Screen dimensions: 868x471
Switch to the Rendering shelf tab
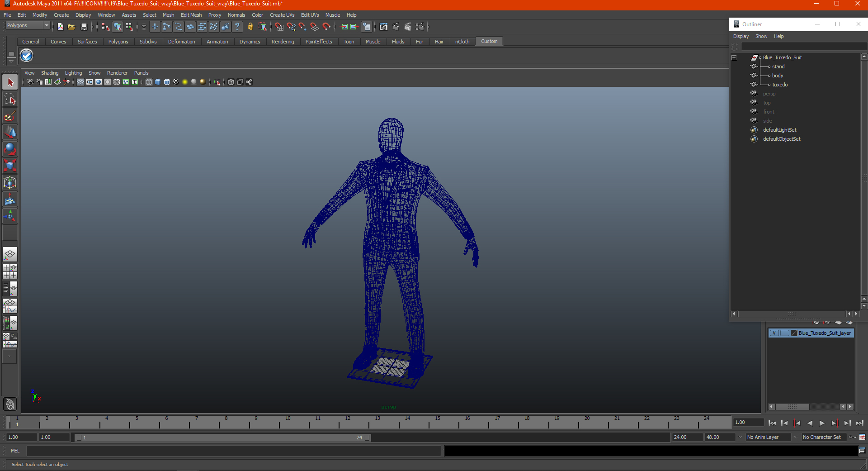[x=283, y=42]
